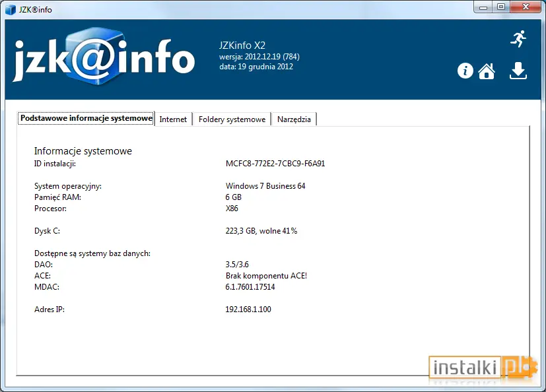Click the Dysk C: label
The image size is (546, 392).
(47, 231)
